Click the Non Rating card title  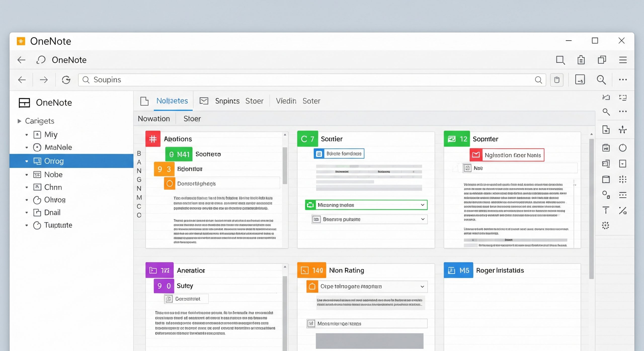[346, 270]
